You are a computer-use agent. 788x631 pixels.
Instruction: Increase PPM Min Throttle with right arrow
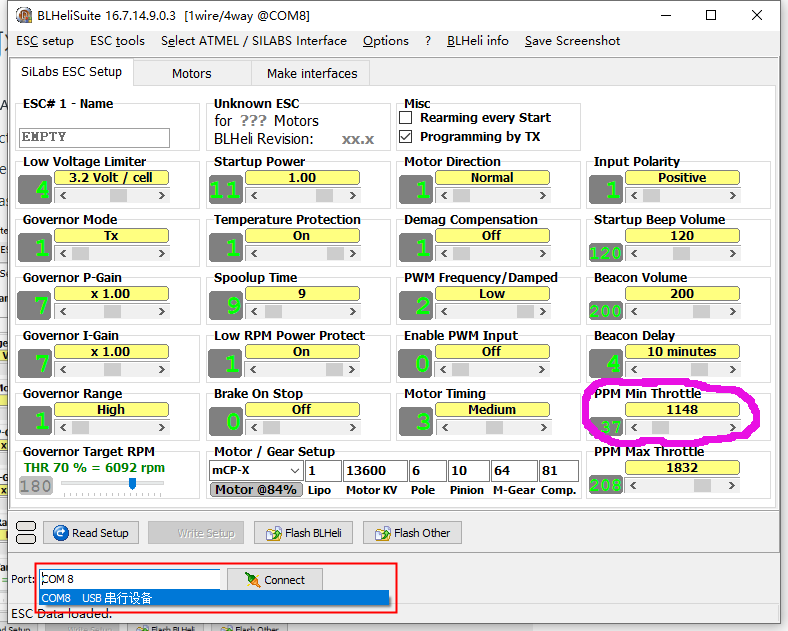pyautogui.click(x=733, y=428)
